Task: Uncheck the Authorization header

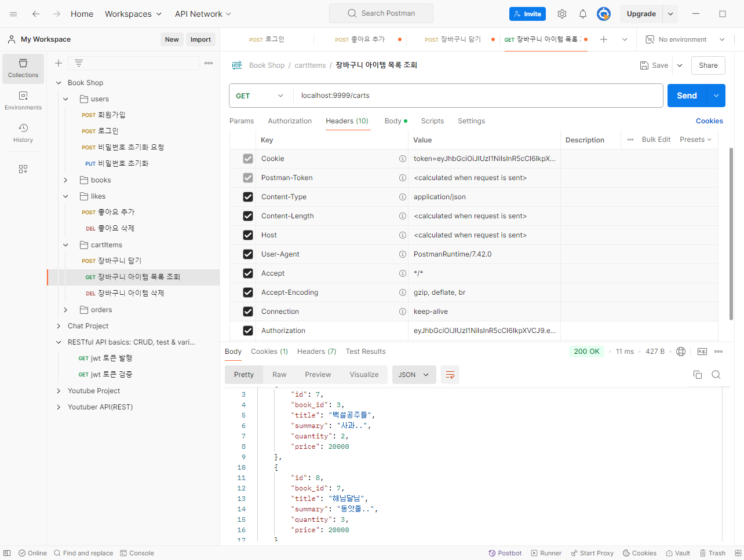Action: tap(248, 331)
